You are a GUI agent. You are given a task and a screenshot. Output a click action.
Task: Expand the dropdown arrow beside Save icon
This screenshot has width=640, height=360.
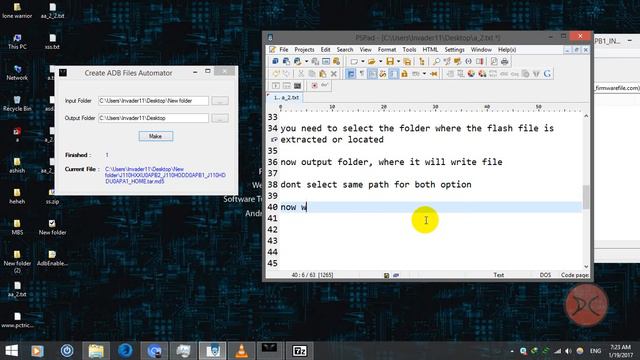tap(398, 62)
